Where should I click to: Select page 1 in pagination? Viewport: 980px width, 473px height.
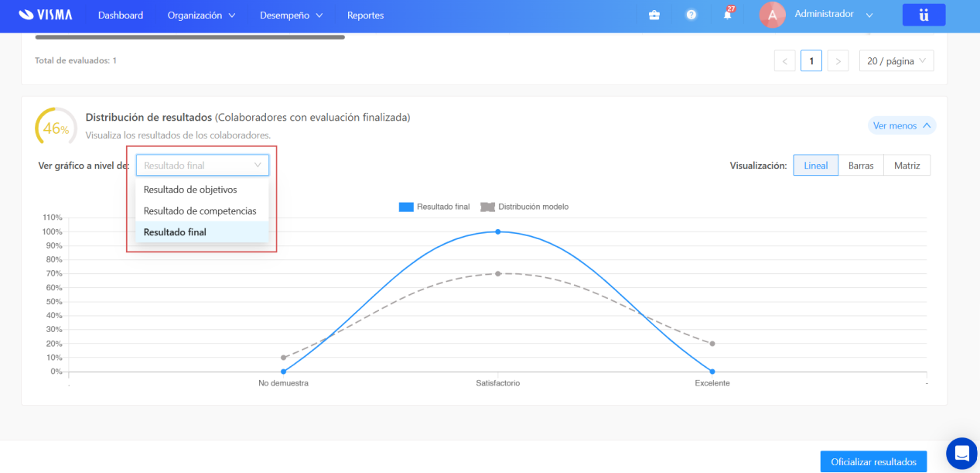(x=811, y=61)
